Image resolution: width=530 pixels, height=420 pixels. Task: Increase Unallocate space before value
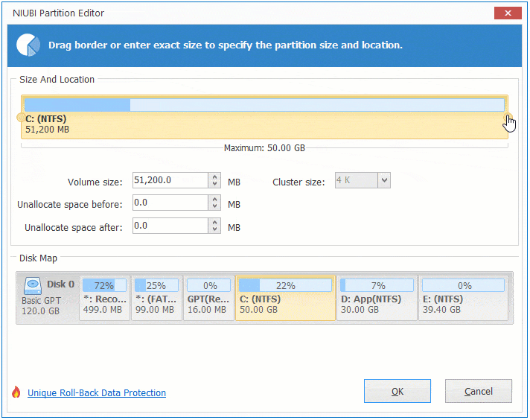point(215,200)
